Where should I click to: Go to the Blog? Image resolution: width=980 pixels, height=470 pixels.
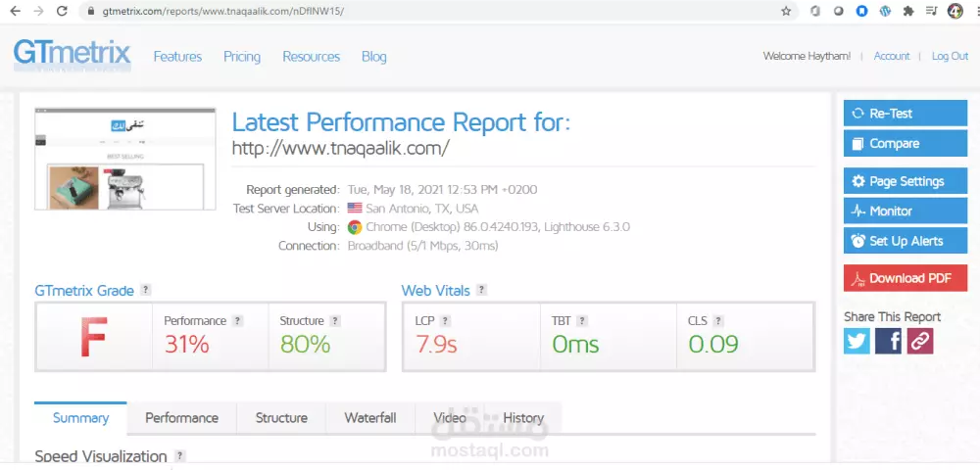(x=373, y=57)
